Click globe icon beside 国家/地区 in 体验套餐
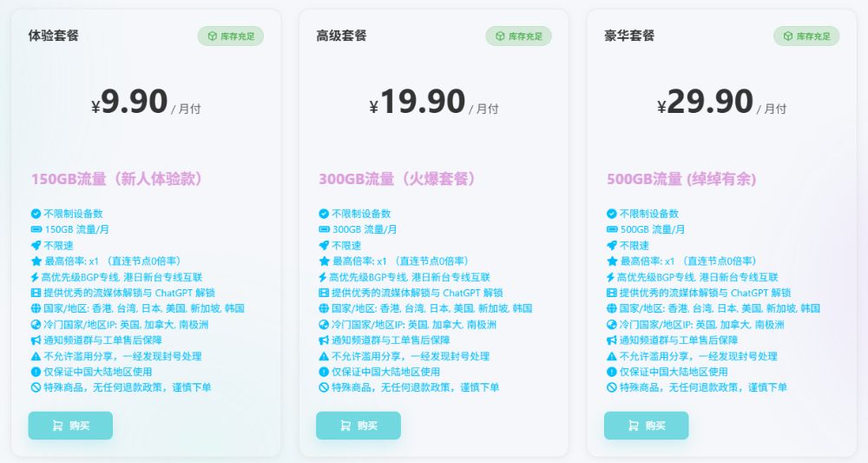Viewport: 868px width, 463px height. [36, 308]
